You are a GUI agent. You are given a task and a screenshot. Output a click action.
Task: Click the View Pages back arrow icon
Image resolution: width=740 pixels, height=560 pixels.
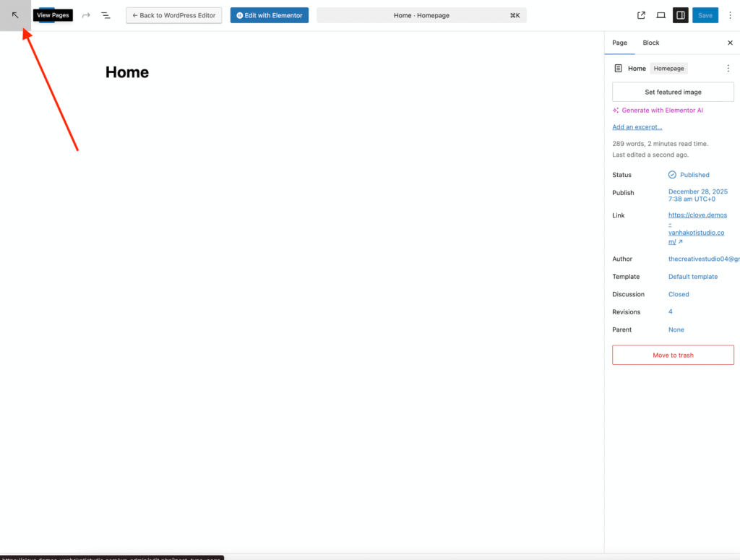pos(15,15)
